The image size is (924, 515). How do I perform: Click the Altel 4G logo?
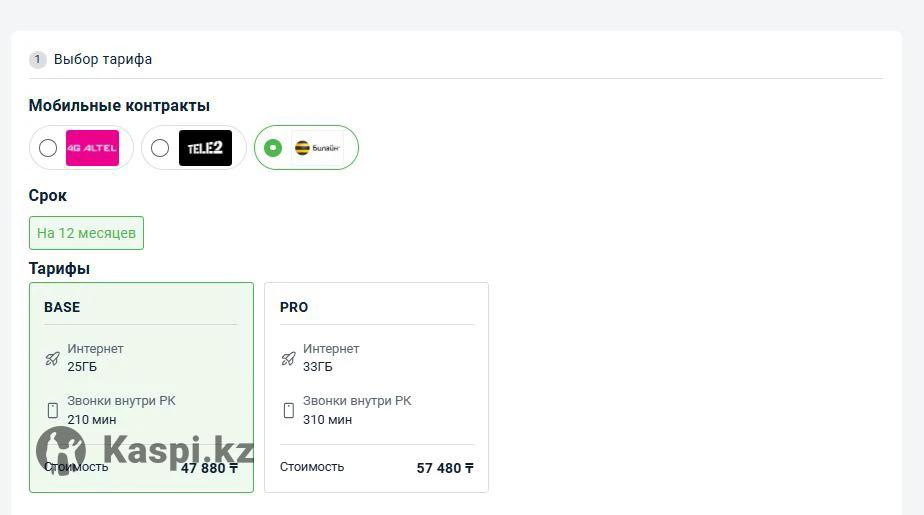pyautogui.click(x=92, y=148)
